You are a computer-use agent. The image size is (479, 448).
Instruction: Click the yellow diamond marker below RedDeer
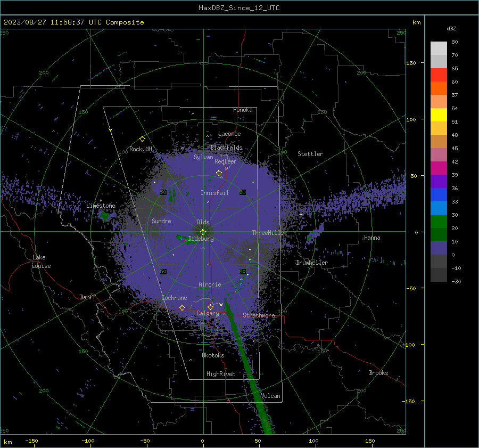coord(219,173)
